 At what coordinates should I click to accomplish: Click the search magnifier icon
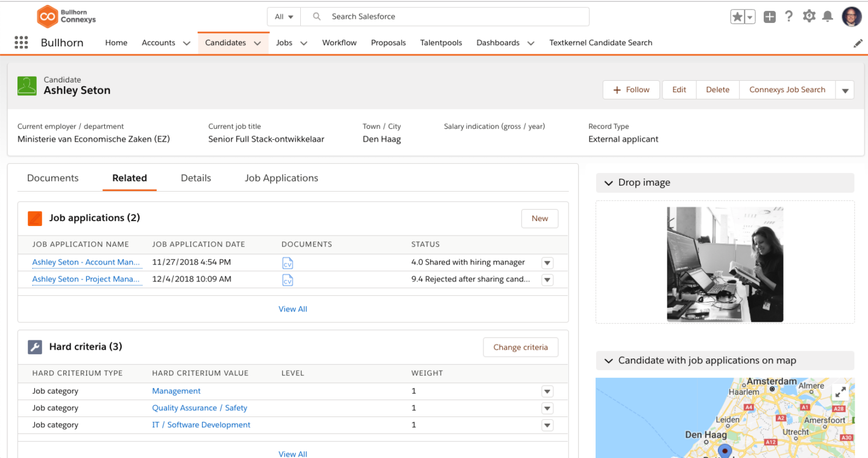click(x=316, y=17)
